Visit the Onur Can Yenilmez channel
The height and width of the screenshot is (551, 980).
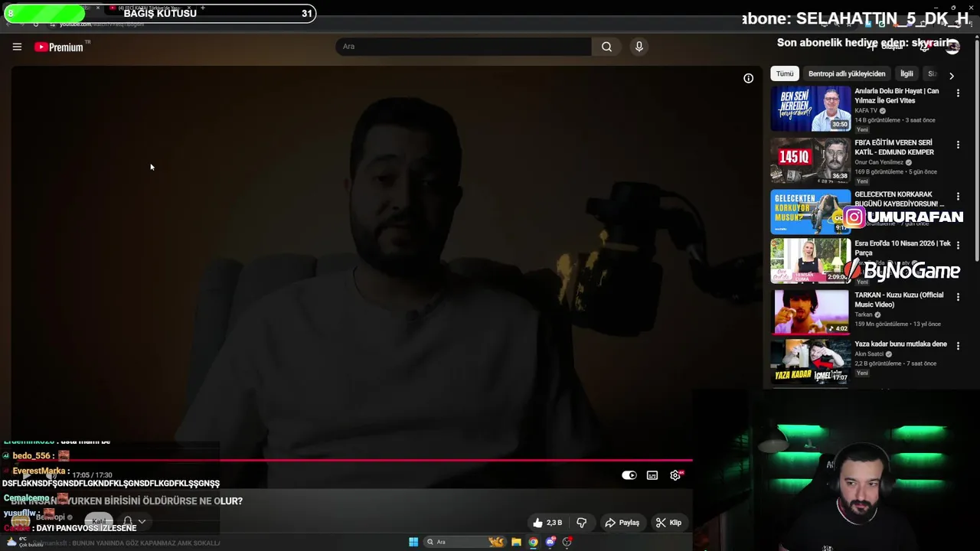[x=879, y=162]
